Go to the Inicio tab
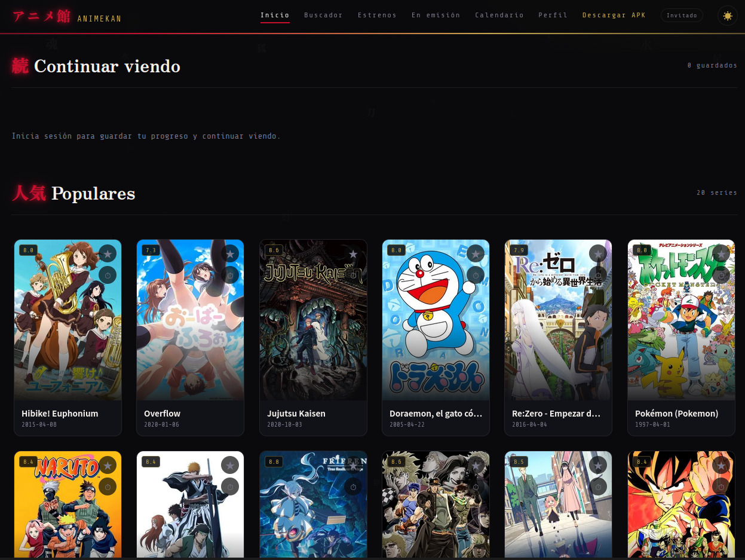745x560 pixels. click(275, 15)
